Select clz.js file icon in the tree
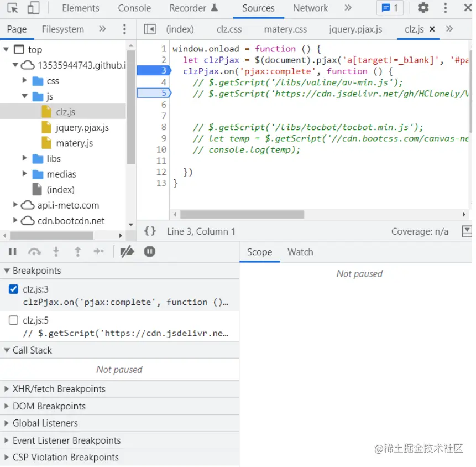The height and width of the screenshot is (467, 476). click(x=46, y=112)
